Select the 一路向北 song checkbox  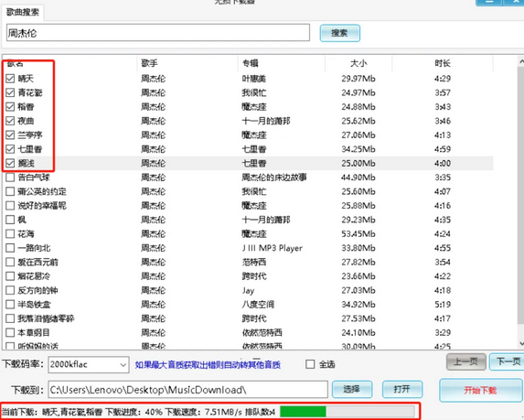[10, 248]
